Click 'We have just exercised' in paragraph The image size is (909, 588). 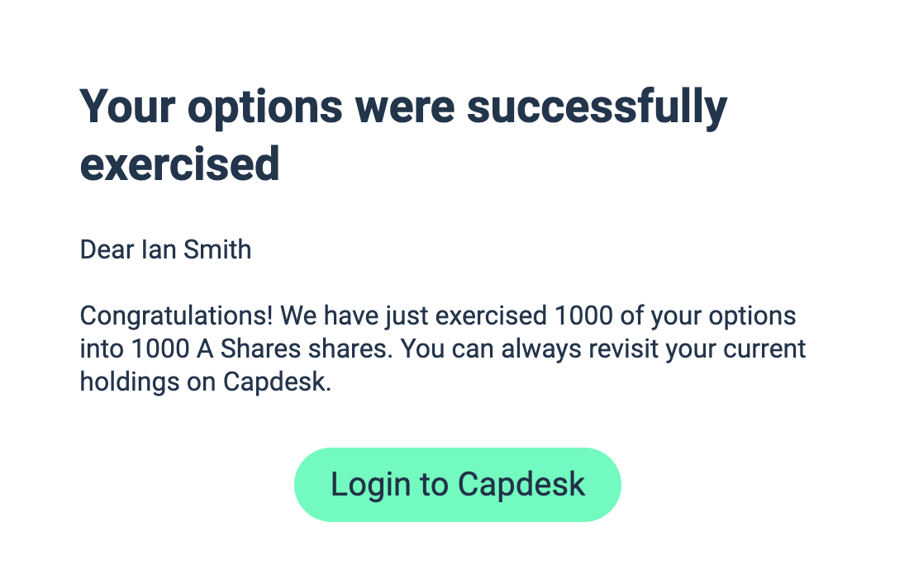pos(414,317)
